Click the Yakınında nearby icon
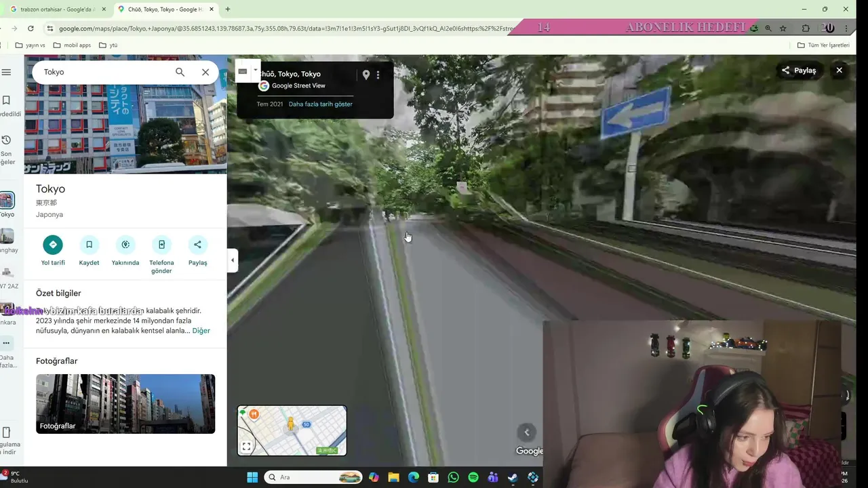Image resolution: width=868 pixels, height=488 pixels. pyautogui.click(x=125, y=245)
